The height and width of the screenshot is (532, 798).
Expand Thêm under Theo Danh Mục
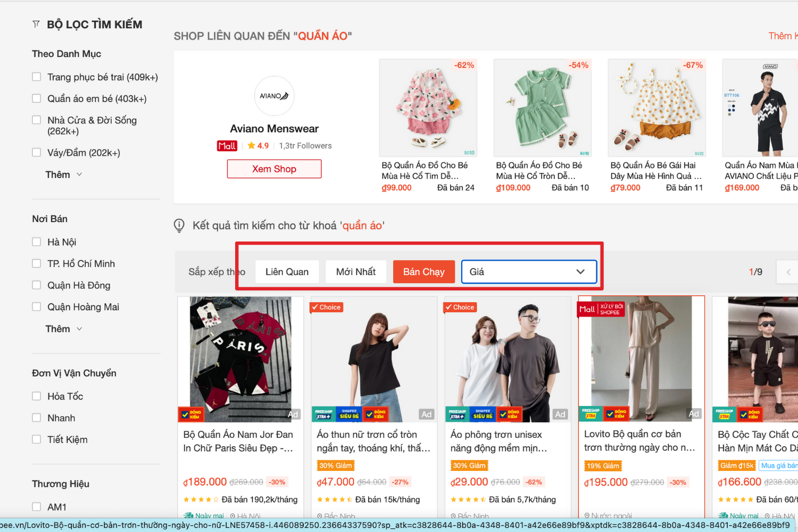64,174
